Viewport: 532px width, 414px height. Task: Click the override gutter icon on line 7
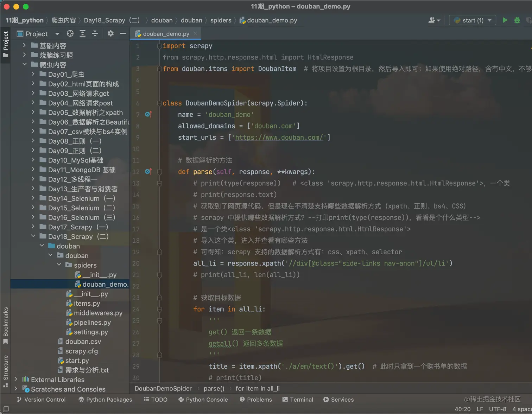148,114
